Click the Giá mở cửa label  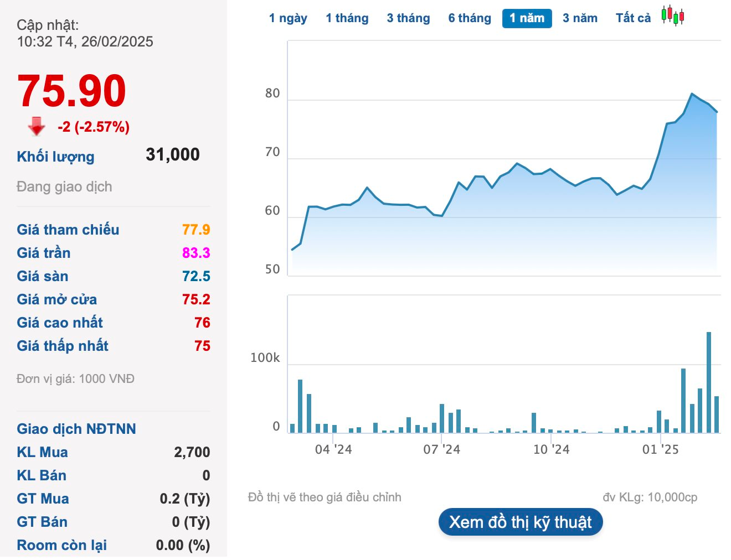[x=57, y=299]
